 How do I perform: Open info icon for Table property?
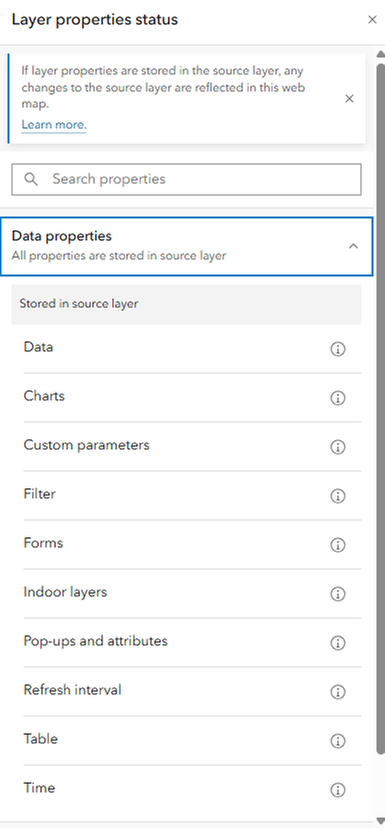pos(337,741)
